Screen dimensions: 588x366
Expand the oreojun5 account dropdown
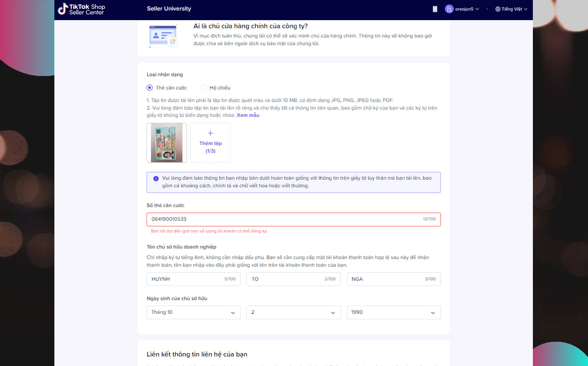(x=477, y=9)
